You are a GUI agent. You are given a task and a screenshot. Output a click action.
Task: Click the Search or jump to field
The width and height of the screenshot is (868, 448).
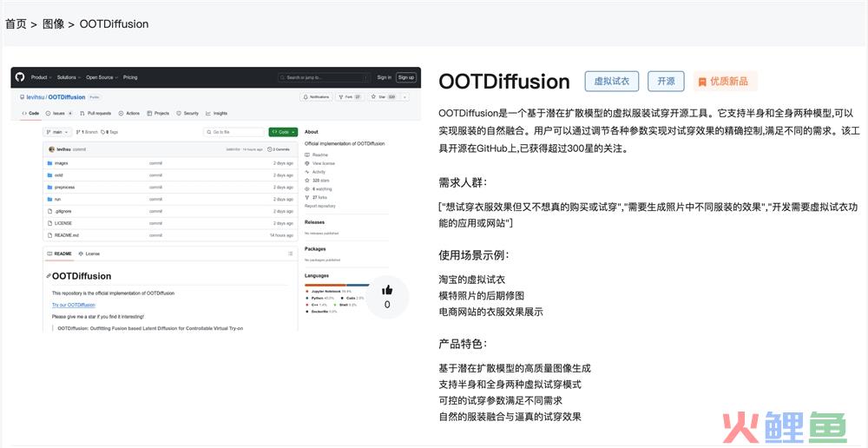[325, 77]
